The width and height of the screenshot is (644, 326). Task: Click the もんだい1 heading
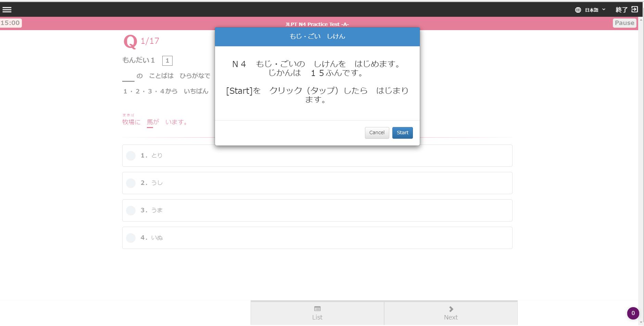(139, 60)
